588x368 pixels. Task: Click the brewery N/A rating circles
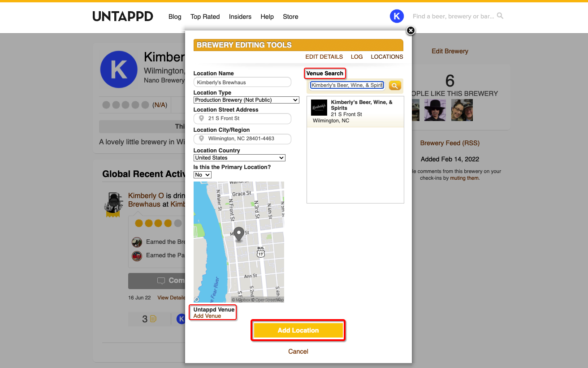click(126, 105)
